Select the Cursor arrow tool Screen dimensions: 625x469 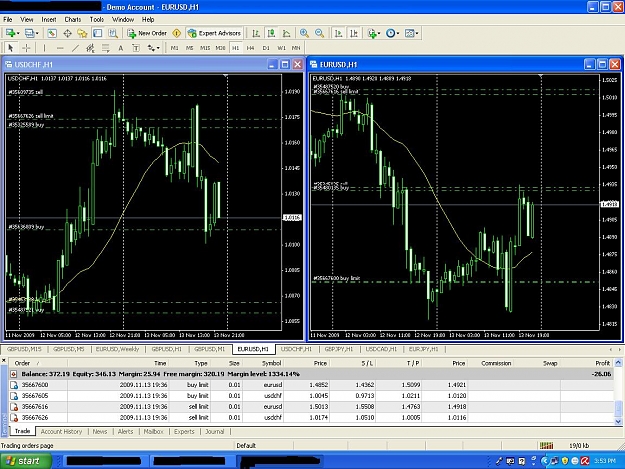11,48
